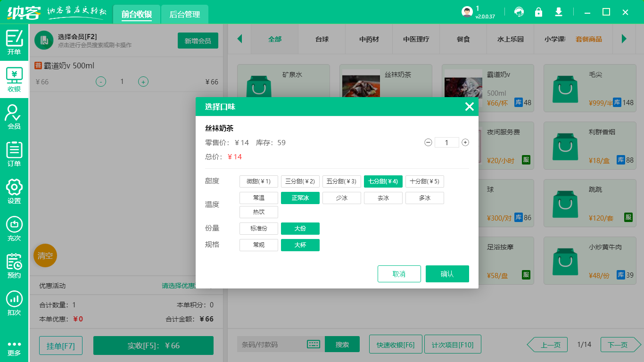Open the 更多 more sidebar icon
Image resolution: width=644 pixels, height=362 pixels.
(14, 349)
